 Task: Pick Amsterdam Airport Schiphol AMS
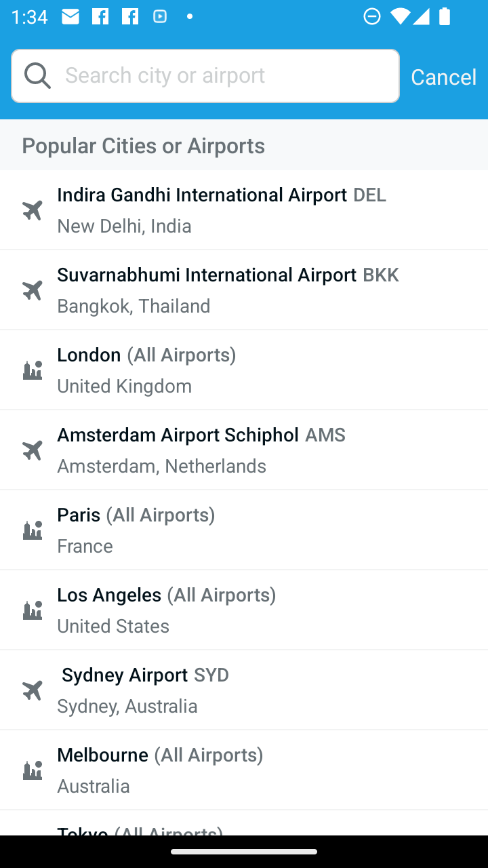tap(244, 450)
